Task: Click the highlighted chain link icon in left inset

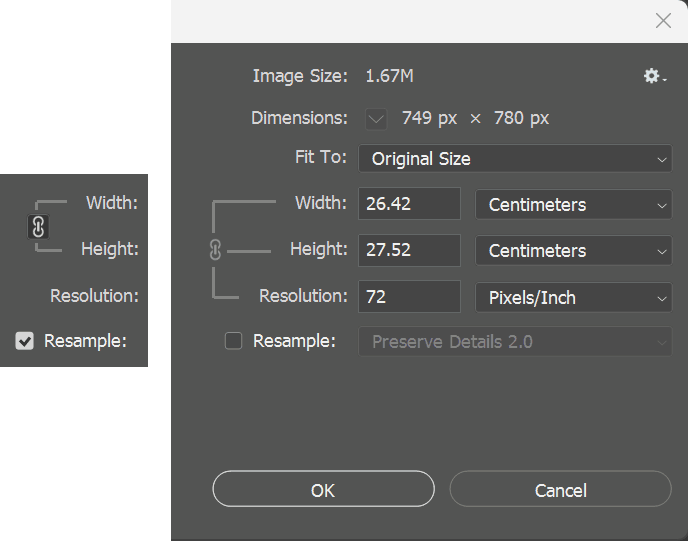Action: (x=38, y=227)
